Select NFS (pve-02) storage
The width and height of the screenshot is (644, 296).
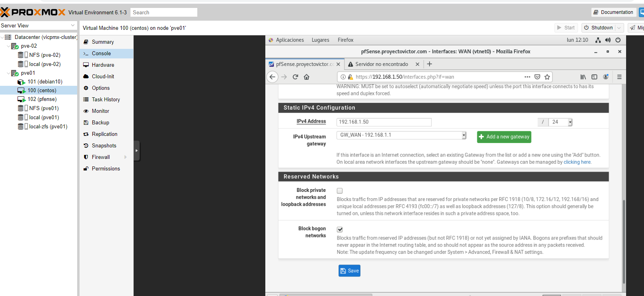tap(45, 55)
